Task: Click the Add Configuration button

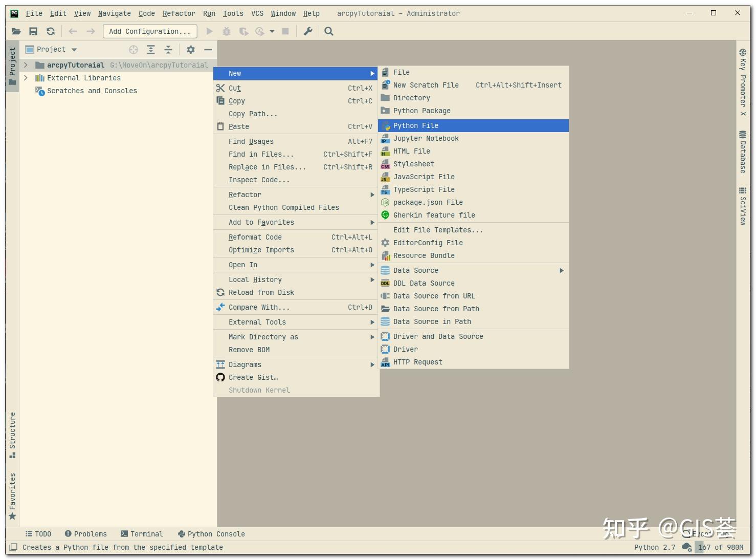Action: tap(150, 31)
